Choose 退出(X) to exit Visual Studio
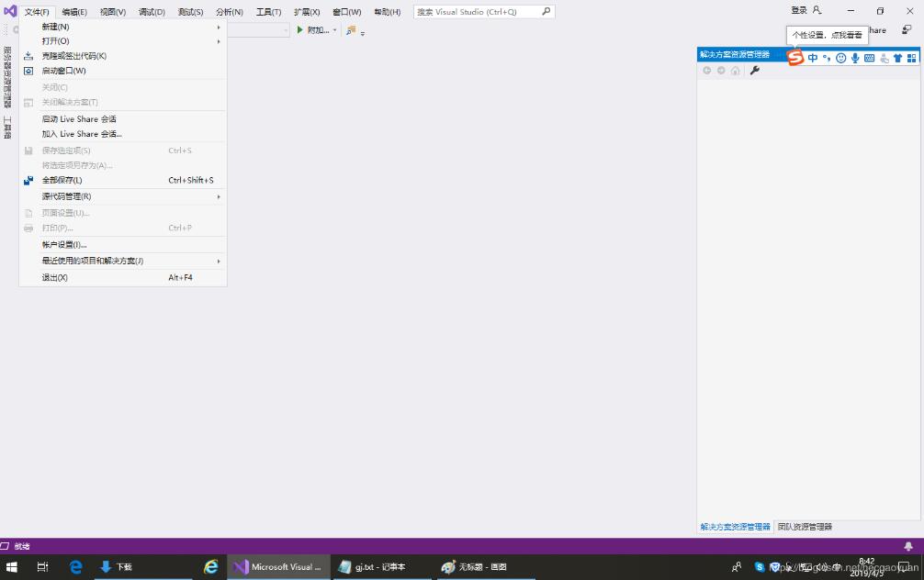Image resolution: width=924 pixels, height=580 pixels. [x=123, y=277]
